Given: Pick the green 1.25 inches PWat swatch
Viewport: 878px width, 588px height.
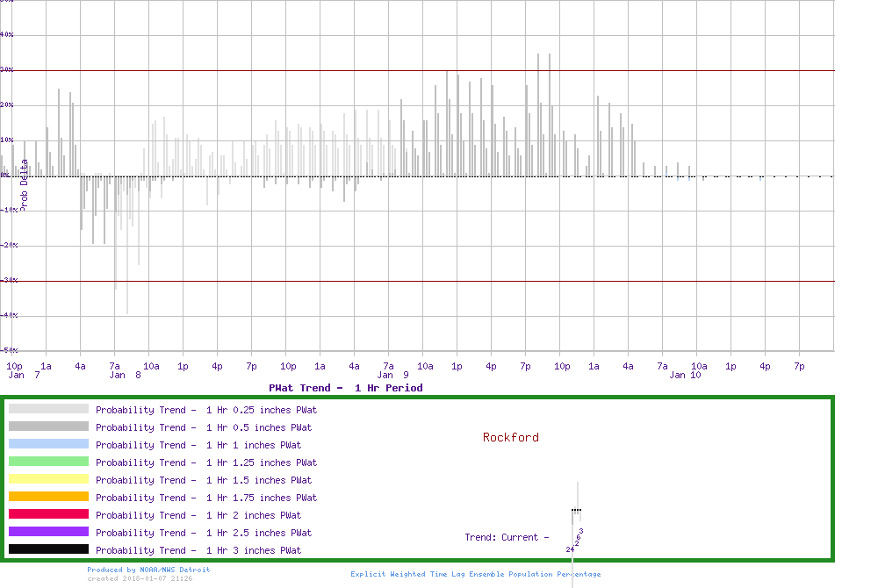Looking at the screenshot, I should pos(48,462).
